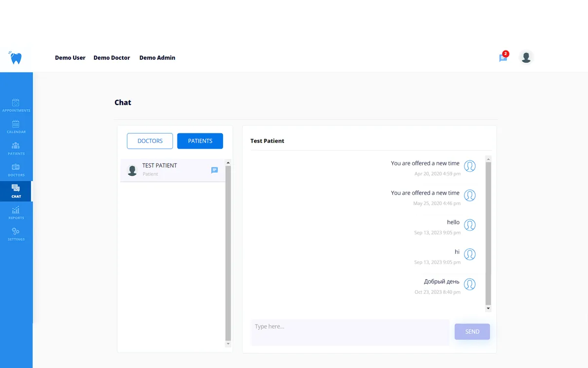Go to Patients in the sidebar
The height and width of the screenshot is (368, 588).
(16, 148)
